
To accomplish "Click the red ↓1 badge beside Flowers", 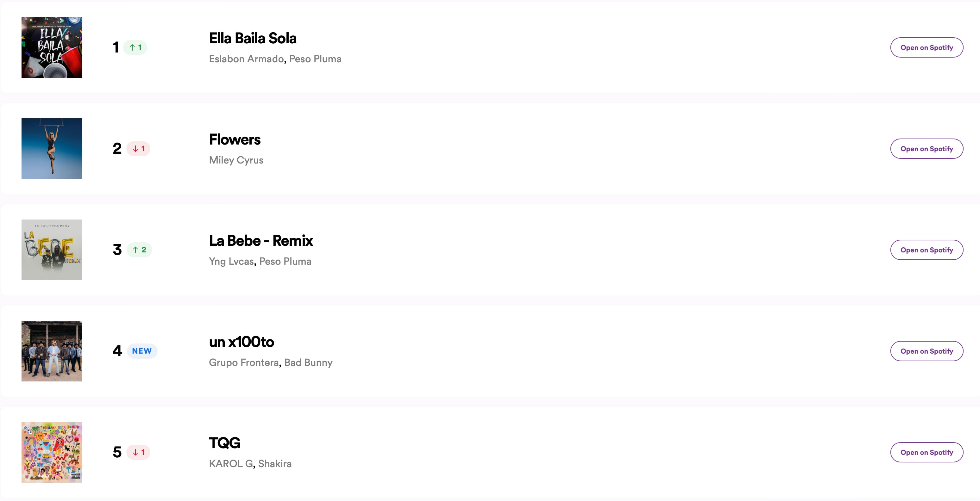I will coord(138,149).
